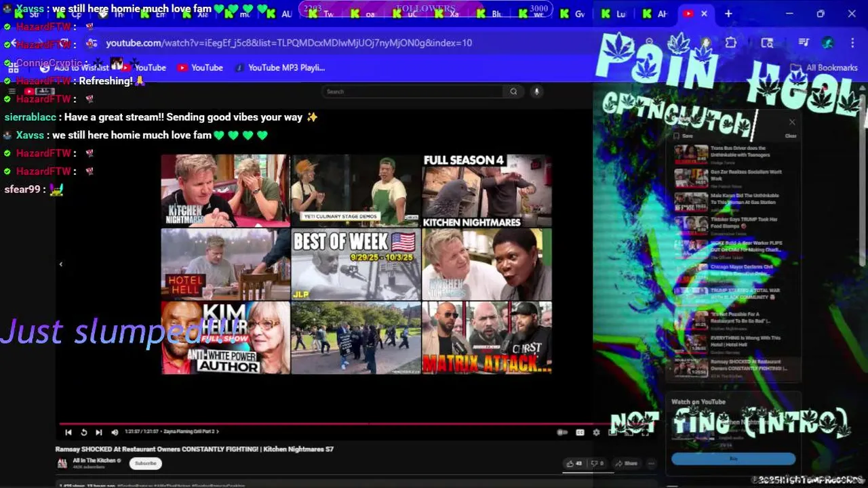868x488 pixels.
Task: Toggle autoplay switch in player controls
Action: pos(562,432)
